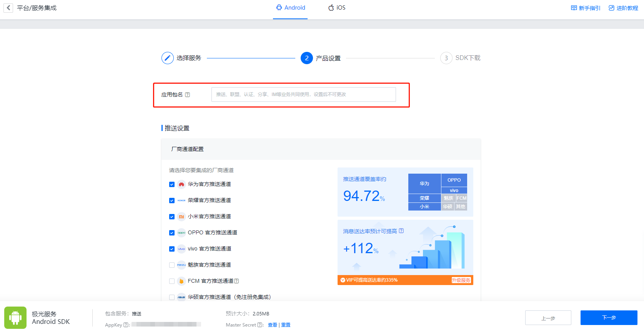Click the 94.72% coverage rate value
This screenshot has width=644, height=330.
(x=364, y=196)
